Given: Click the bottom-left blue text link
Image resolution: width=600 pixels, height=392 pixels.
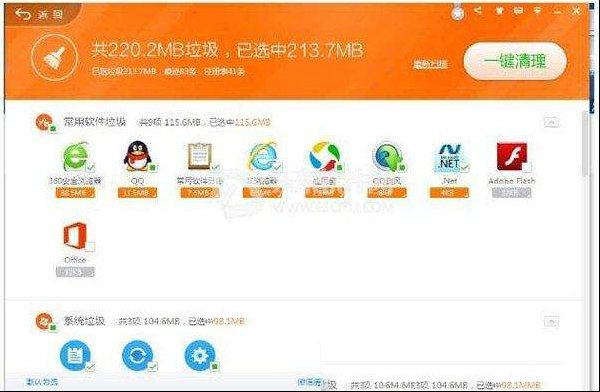Looking at the screenshot, I should [42, 382].
